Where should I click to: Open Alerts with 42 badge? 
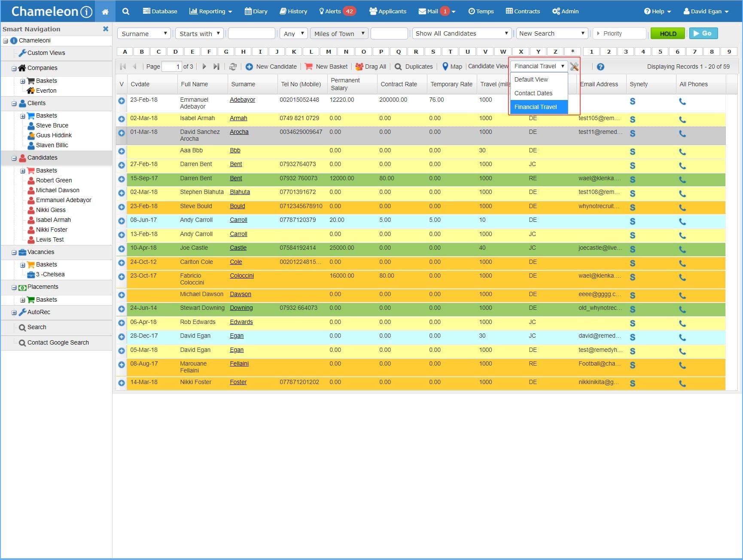[337, 12]
